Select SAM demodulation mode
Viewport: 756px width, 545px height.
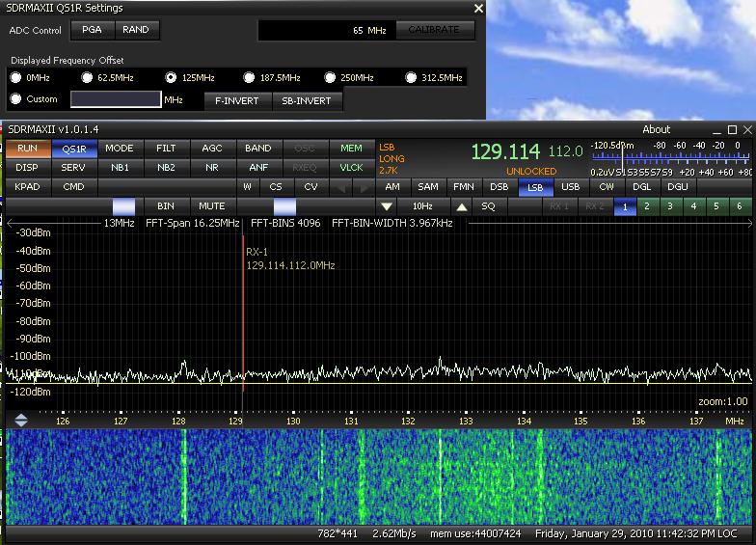[428, 187]
